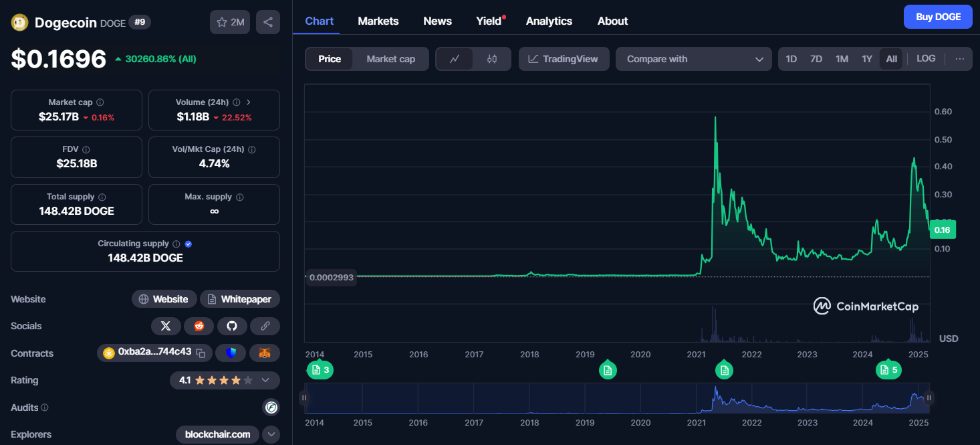Open the News tab
This screenshot has height=445, width=980.
pyautogui.click(x=438, y=21)
